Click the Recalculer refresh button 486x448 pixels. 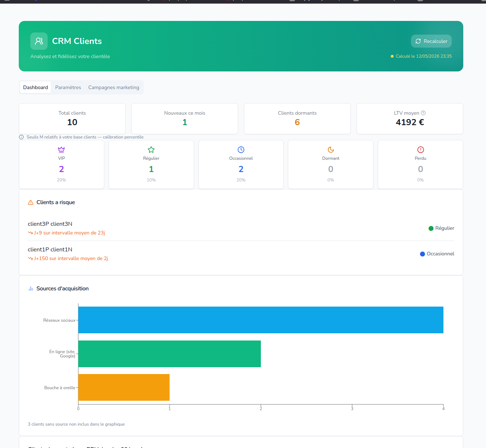pos(431,41)
